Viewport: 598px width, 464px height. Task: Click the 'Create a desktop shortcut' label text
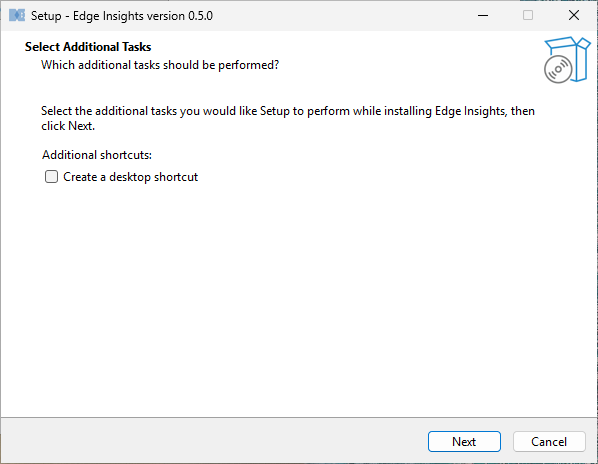click(x=130, y=177)
